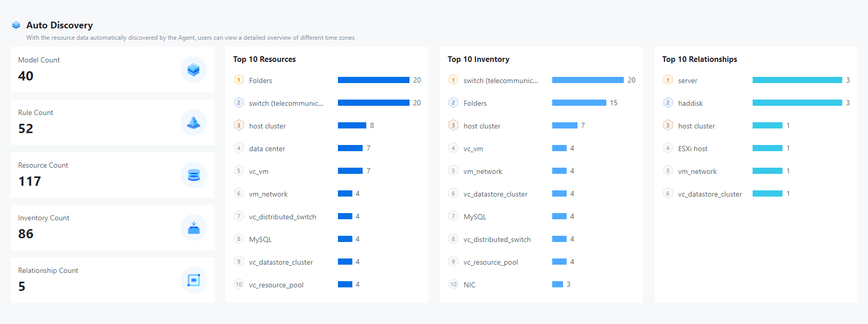This screenshot has height=324, width=868.
Task: Click rank 3 badge beside host cluster in Relationships
Action: point(668,125)
